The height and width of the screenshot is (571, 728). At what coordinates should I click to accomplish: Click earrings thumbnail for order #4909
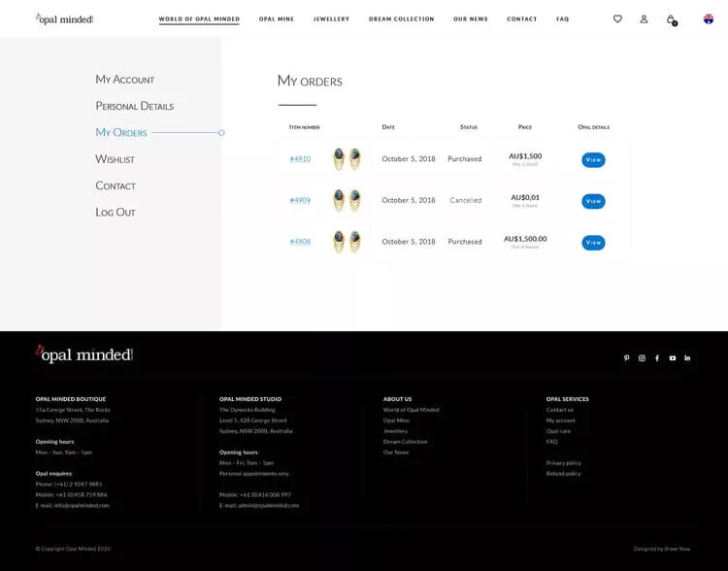(x=347, y=200)
